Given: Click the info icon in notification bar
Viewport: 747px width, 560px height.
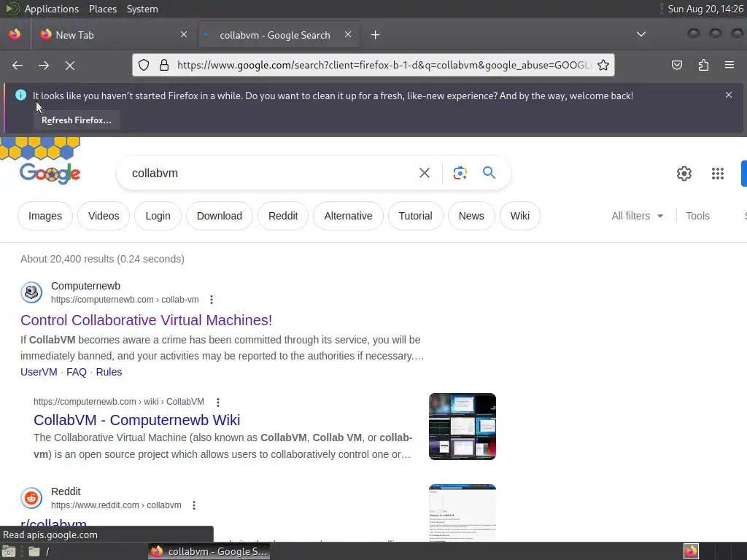Looking at the screenshot, I should click(20, 95).
